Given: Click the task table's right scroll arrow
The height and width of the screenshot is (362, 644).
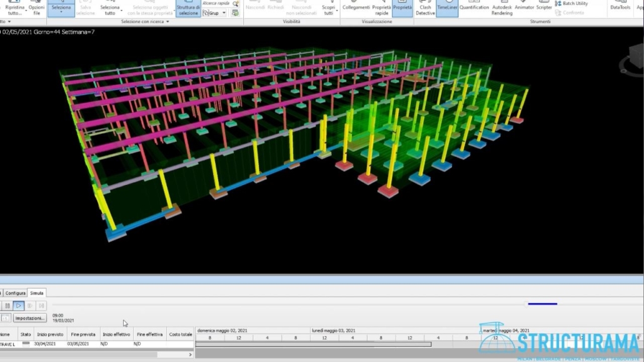Looking at the screenshot, I should click(190, 354).
